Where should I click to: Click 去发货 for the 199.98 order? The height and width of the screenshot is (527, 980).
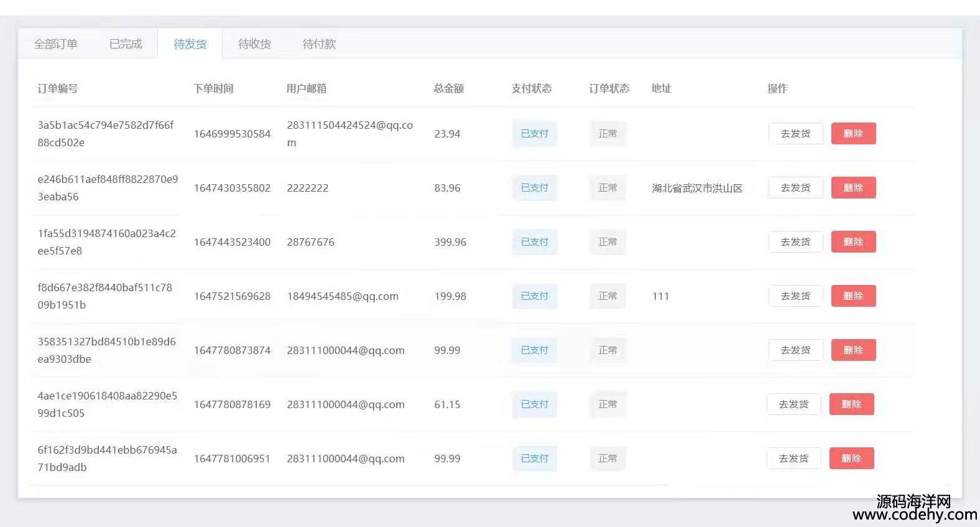pos(795,296)
